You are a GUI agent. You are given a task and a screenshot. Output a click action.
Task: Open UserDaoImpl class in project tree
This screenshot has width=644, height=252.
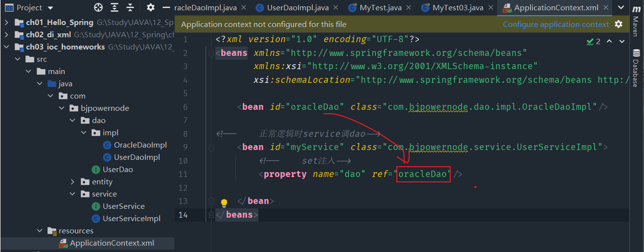pyautogui.click(x=137, y=157)
